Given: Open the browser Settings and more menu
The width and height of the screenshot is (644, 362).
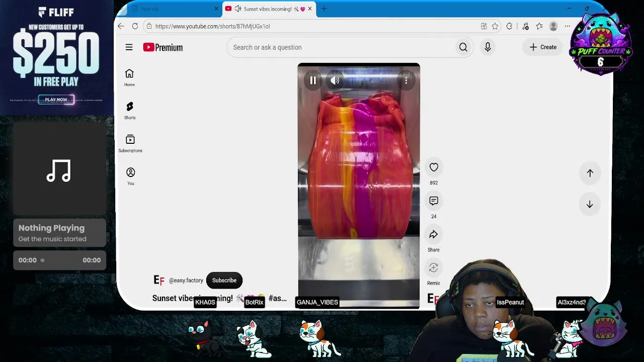Looking at the screenshot, I should [x=568, y=26].
